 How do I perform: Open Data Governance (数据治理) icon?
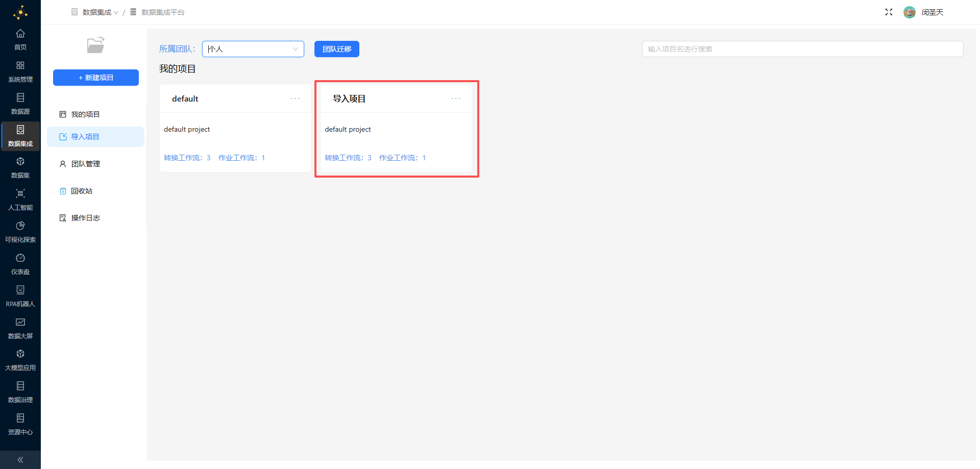pos(20,386)
